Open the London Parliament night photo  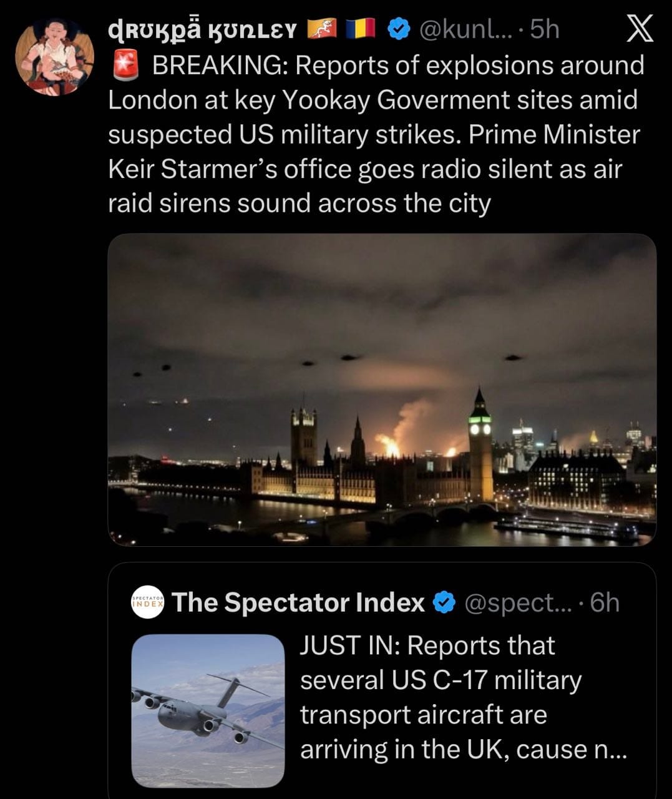[x=382, y=390]
